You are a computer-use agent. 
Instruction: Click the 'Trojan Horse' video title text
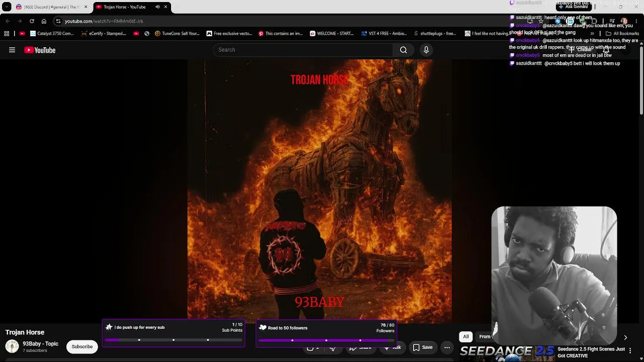[25, 332]
